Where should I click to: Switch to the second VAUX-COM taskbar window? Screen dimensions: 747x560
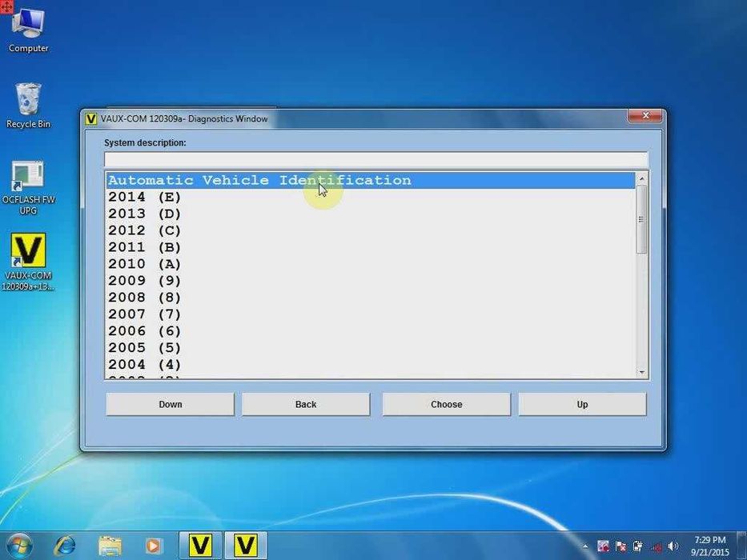245,546
